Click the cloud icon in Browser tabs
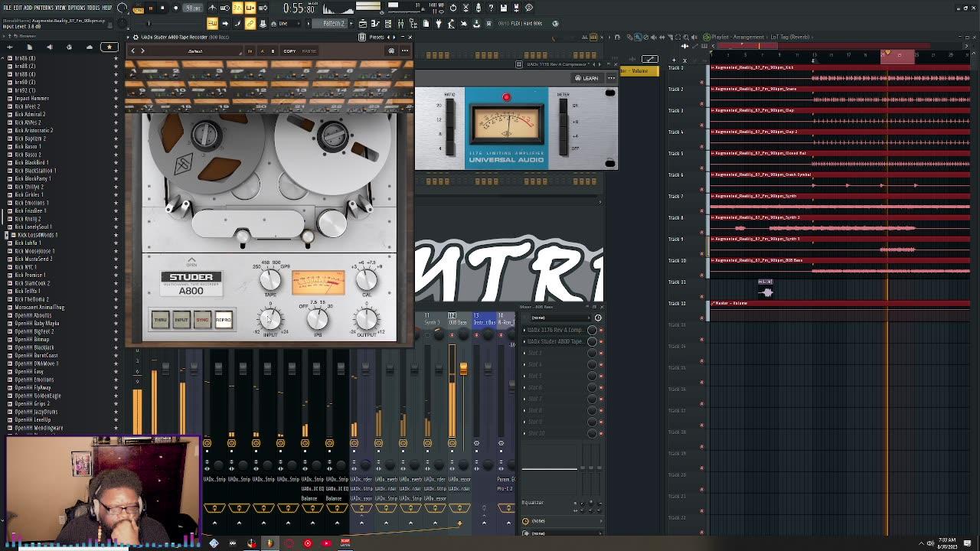Image resolution: width=980 pixels, height=551 pixels. 89,47
